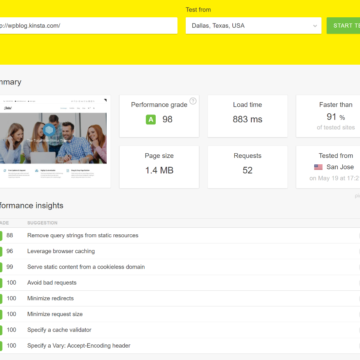Click the Performance grade help question icon
This screenshot has height=360, width=360.
tap(193, 101)
